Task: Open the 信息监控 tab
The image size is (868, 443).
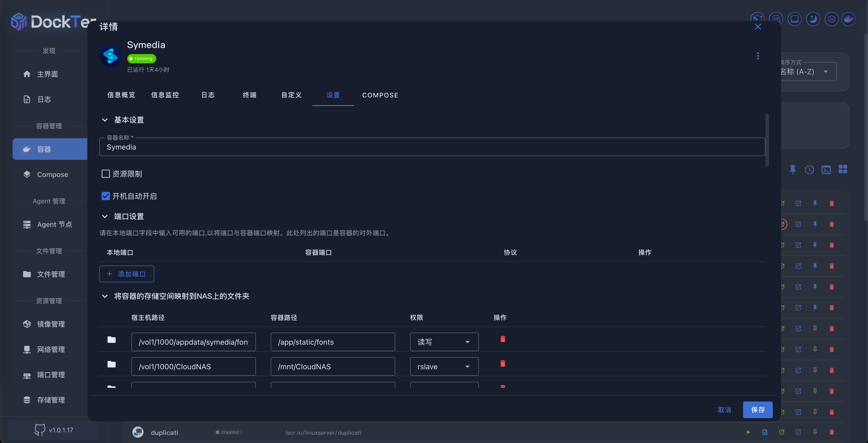Action: pyautogui.click(x=165, y=95)
